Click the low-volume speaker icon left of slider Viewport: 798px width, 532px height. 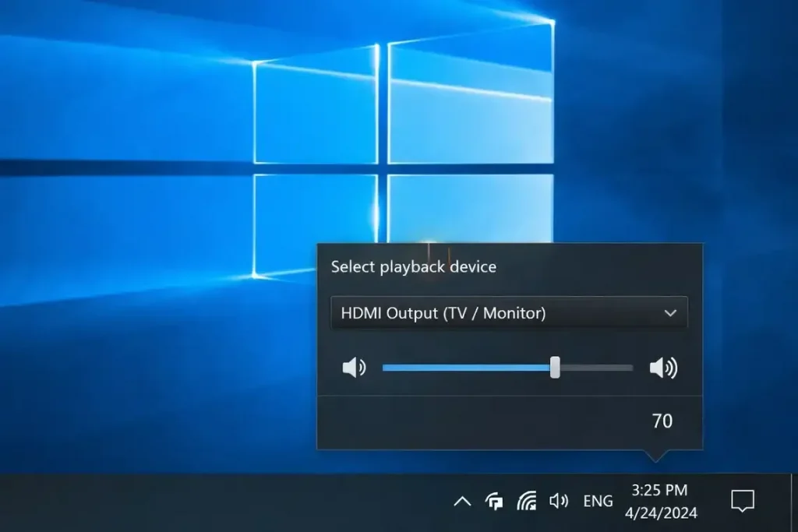[x=354, y=368]
